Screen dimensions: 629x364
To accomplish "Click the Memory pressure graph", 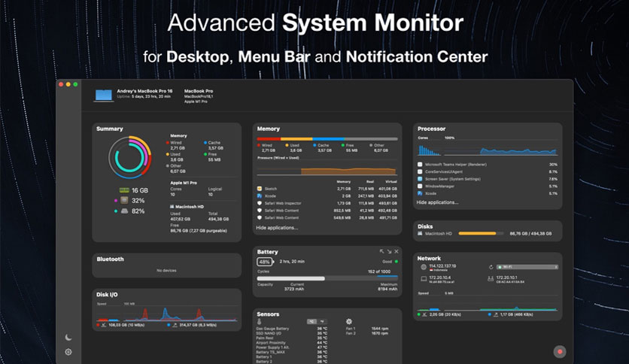I will [x=327, y=168].
